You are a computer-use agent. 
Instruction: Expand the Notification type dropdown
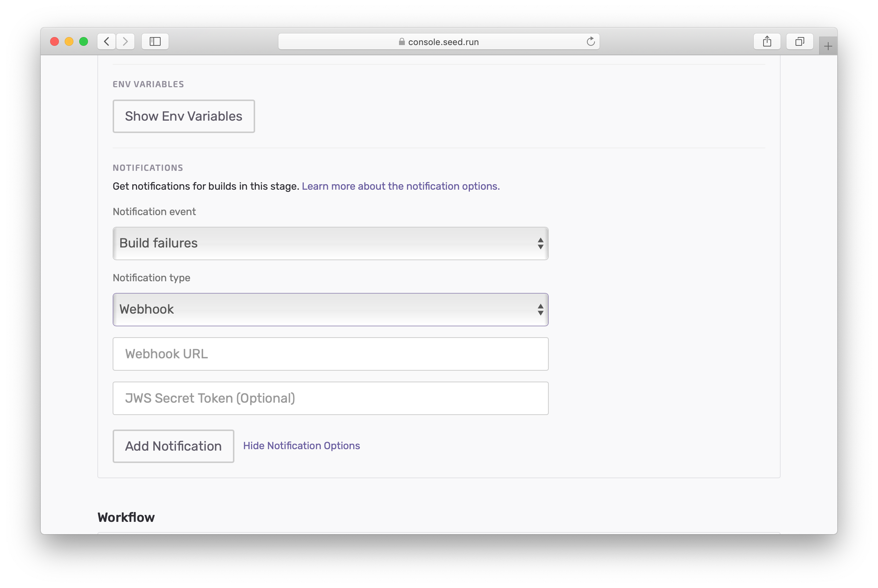pos(330,309)
